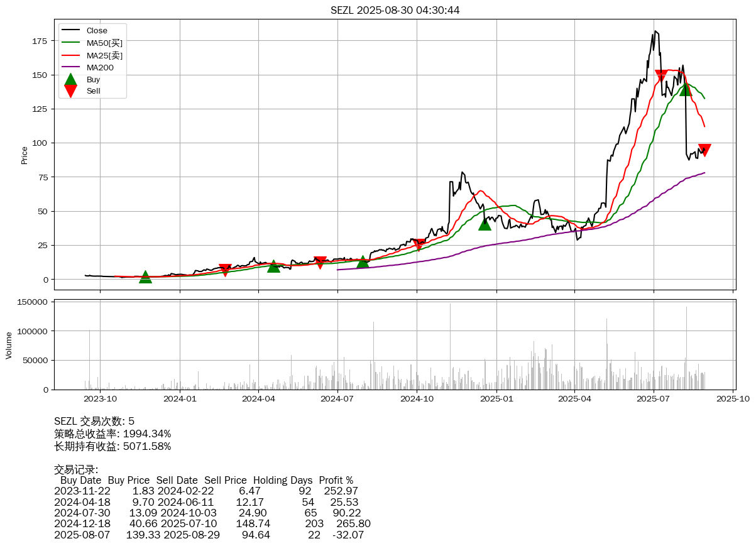Click the buy marker at August 2025

pos(686,89)
